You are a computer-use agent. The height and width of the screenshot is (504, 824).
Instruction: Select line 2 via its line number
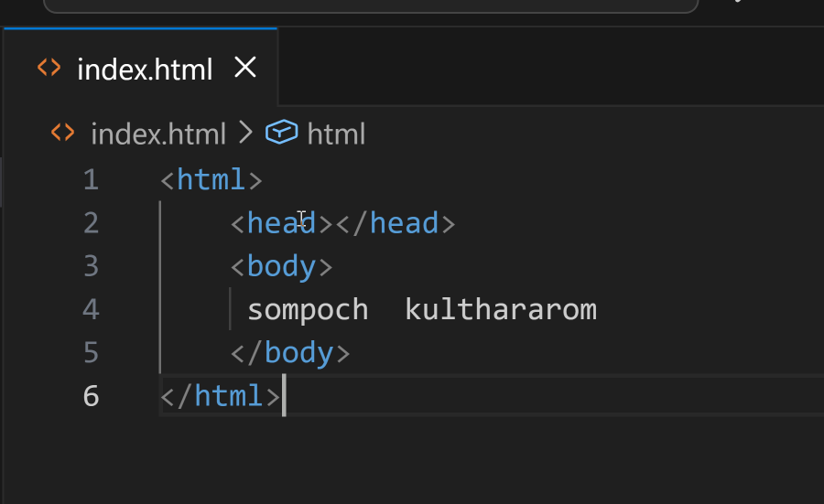point(90,222)
